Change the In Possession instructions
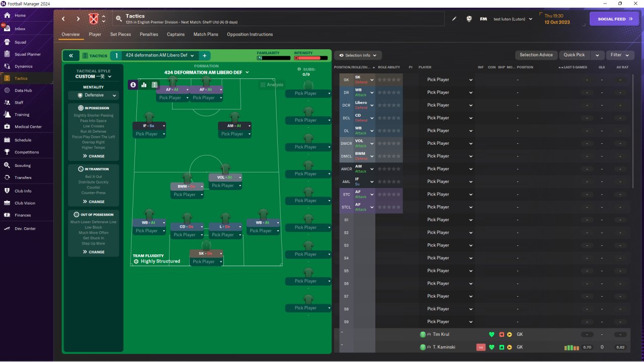This screenshot has height=362, width=644. pyautogui.click(x=94, y=156)
